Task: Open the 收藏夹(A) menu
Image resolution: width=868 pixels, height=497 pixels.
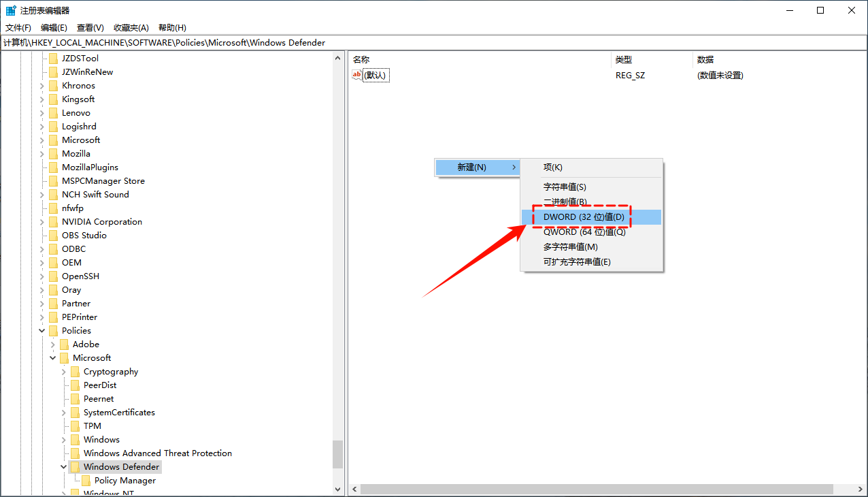Action: click(x=131, y=27)
